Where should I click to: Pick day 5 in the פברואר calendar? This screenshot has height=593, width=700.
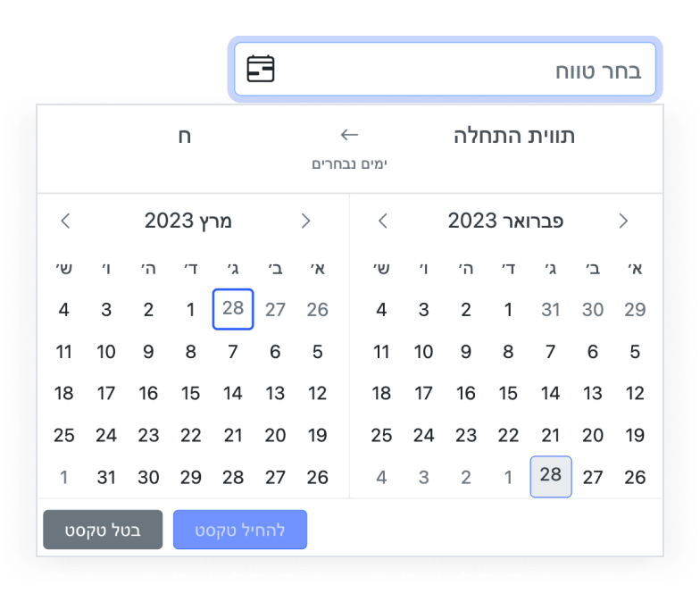[635, 351]
